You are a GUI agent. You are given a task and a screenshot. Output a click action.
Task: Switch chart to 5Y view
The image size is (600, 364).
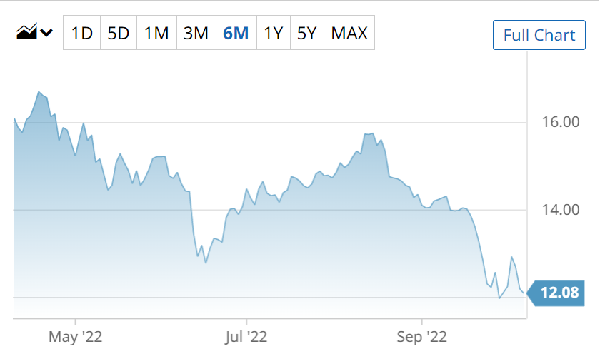tap(306, 33)
